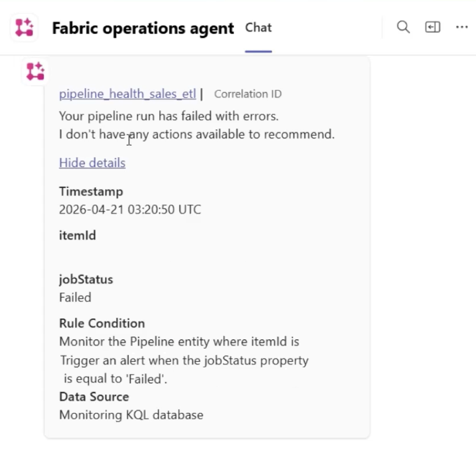The height and width of the screenshot is (449, 476).
Task: Select the 2026-04-21 03:20:50 UTC value
Action: coord(130,210)
